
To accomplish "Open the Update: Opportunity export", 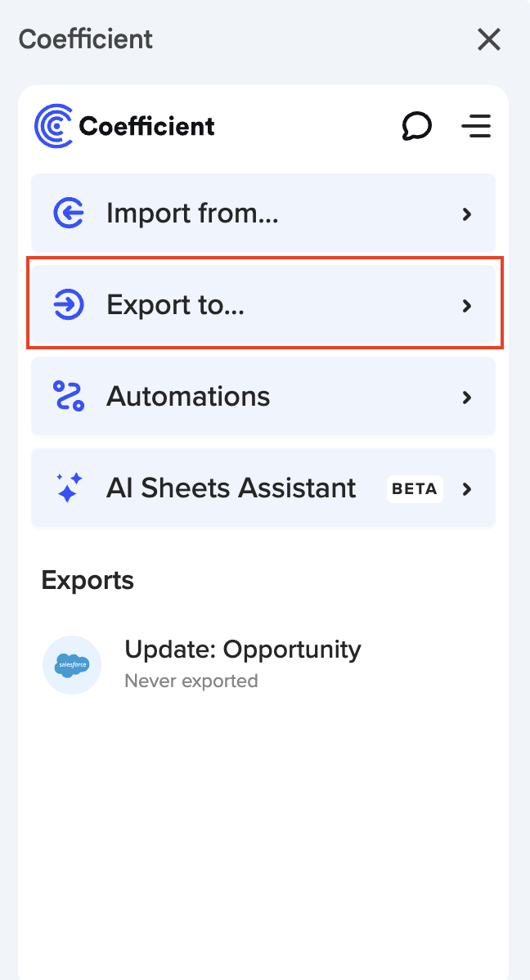I will pyautogui.click(x=242, y=650).
